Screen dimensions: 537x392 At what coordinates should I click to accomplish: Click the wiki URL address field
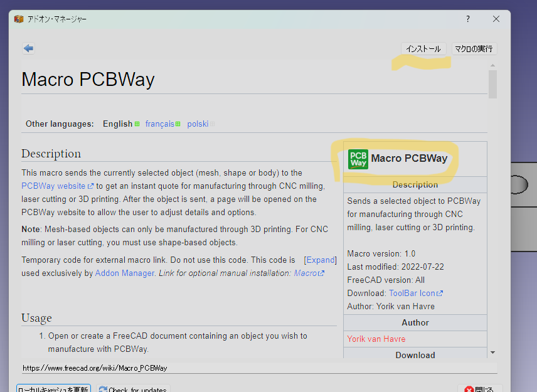[259, 368]
